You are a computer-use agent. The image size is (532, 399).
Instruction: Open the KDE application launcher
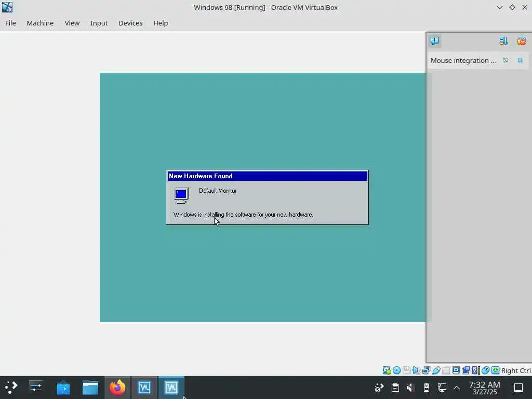coord(11,388)
